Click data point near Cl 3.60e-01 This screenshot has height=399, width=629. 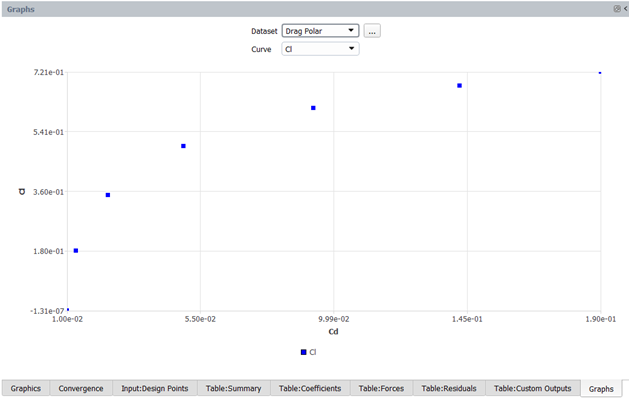108,195
